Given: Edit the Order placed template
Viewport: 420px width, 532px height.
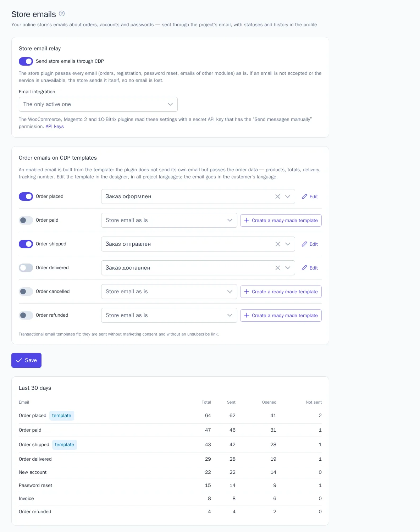Looking at the screenshot, I should [x=310, y=196].
